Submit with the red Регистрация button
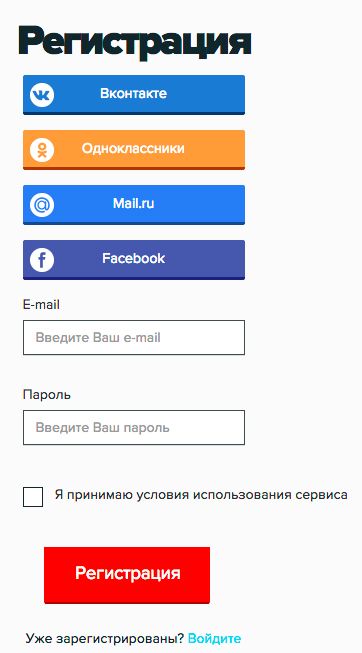 (x=127, y=575)
